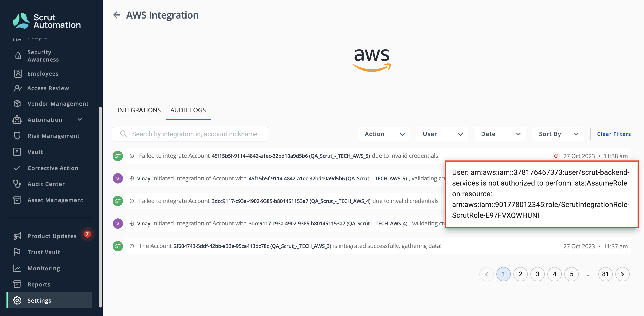Viewport: 644px width, 316px height.
Task: Open the Date filter dropdown
Action: tap(500, 134)
